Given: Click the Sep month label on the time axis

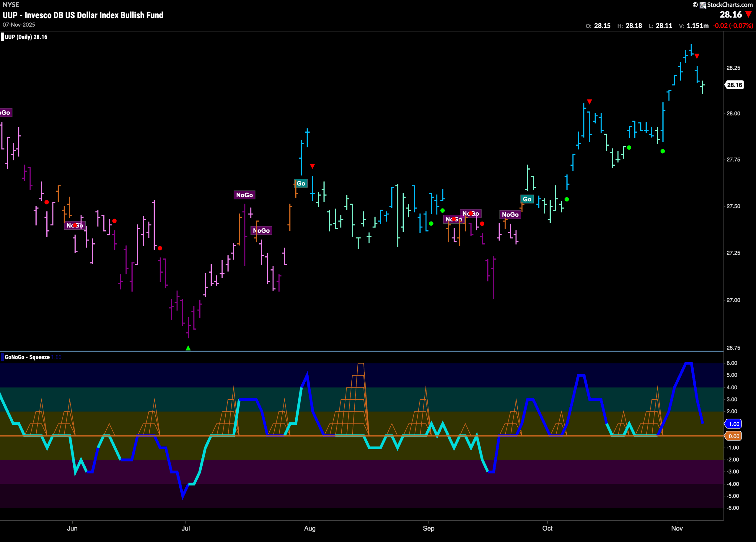Looking at the screenshot, I should click(429, 528).
